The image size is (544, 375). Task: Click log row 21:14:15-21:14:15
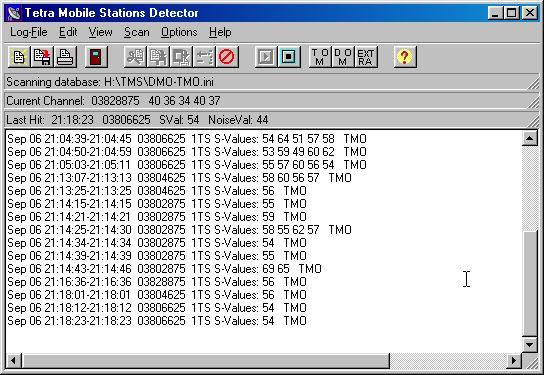(x=157, y=204)
